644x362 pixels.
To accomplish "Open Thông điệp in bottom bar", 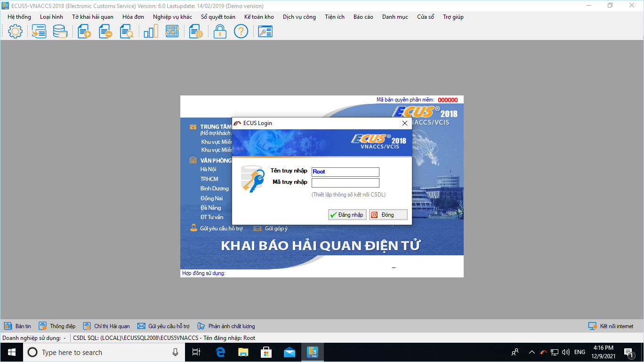I will (x=57, y=326).
